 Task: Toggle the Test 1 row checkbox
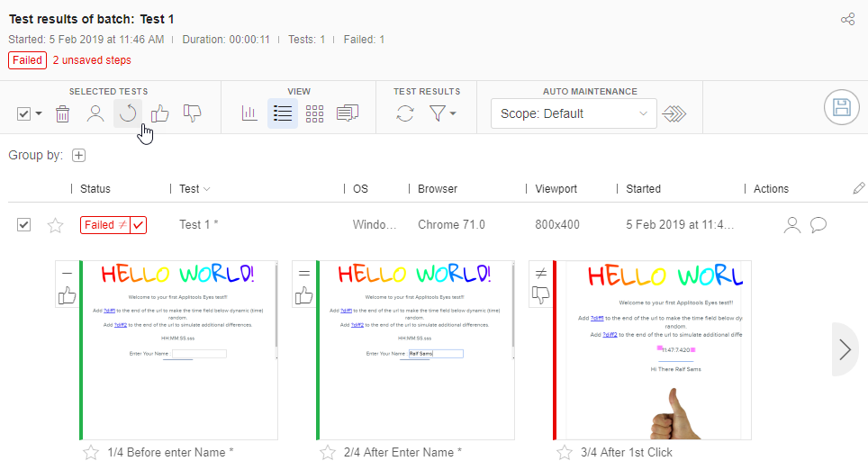24,225
